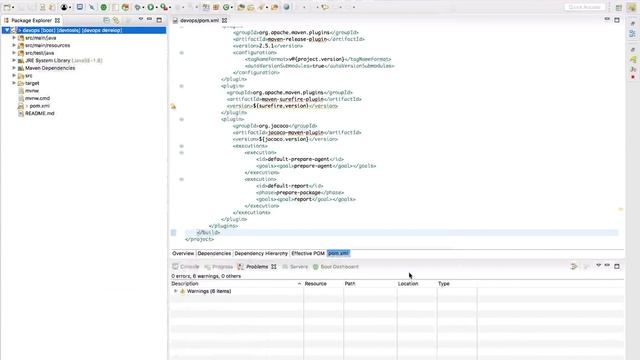Open the Debug configurations dropdown arrow
This screenshot has width=640, height=360.
pyautogui.click(x=144, y=7)
